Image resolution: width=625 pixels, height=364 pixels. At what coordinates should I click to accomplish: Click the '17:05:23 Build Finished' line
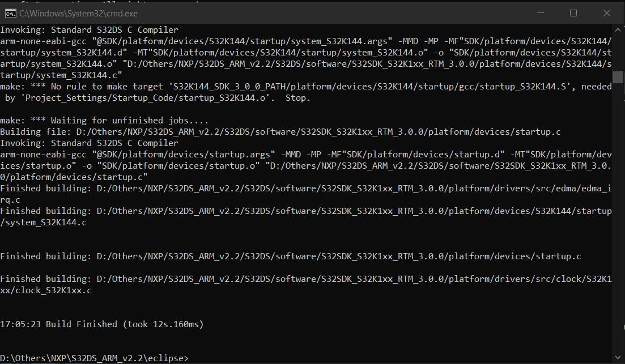(x=102, y=324)
